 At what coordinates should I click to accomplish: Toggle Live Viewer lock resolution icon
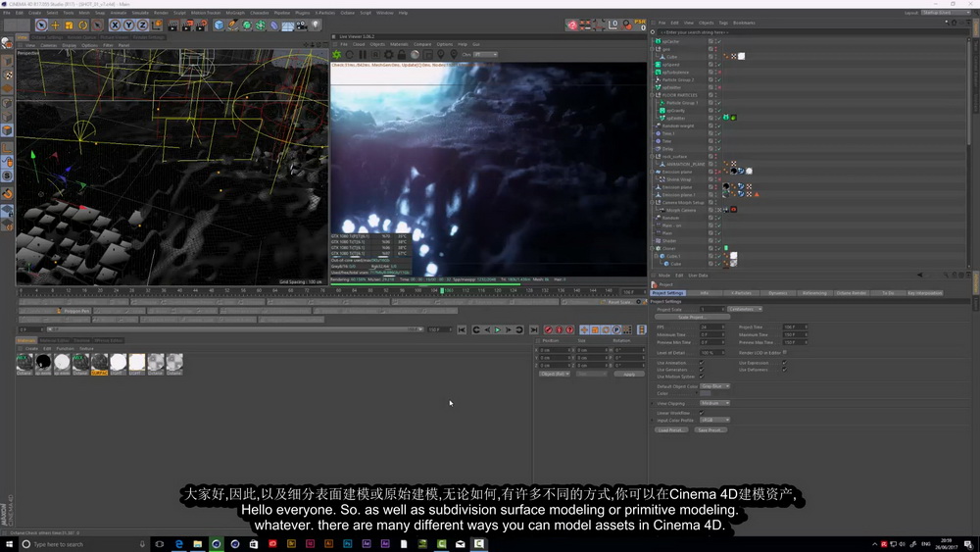click(x=402, y=54)
